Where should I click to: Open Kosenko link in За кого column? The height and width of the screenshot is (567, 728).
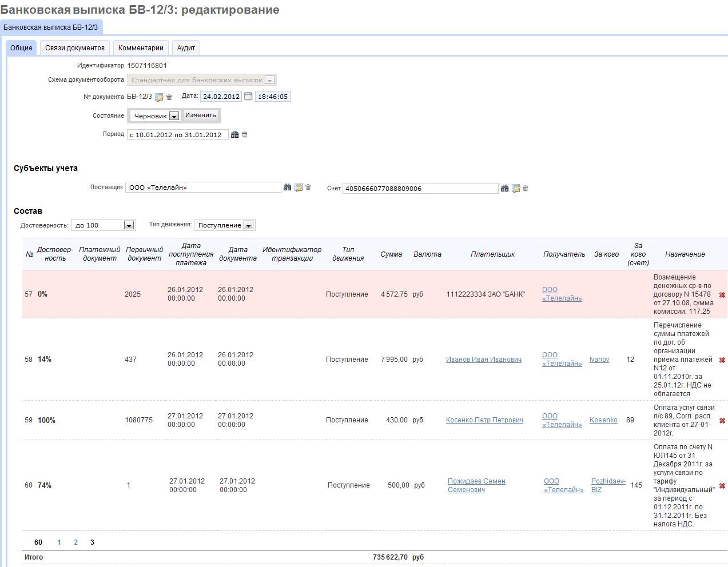tap(603, 420)
